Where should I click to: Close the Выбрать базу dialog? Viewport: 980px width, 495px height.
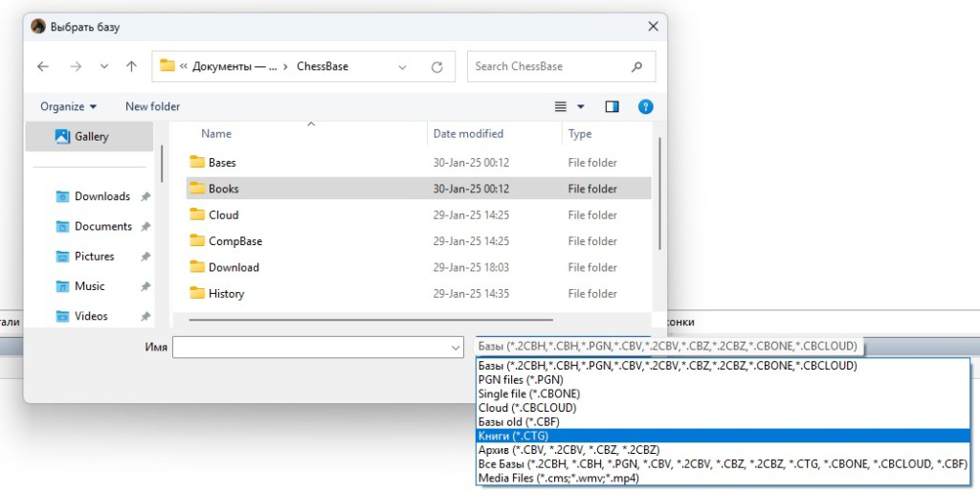[653, 27]
